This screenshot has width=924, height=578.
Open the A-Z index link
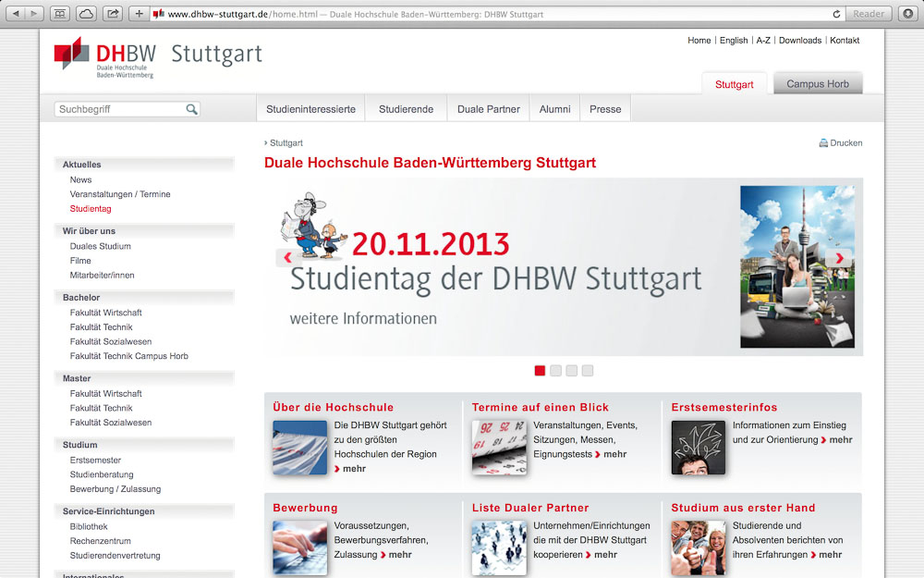[x=763, y=40]
